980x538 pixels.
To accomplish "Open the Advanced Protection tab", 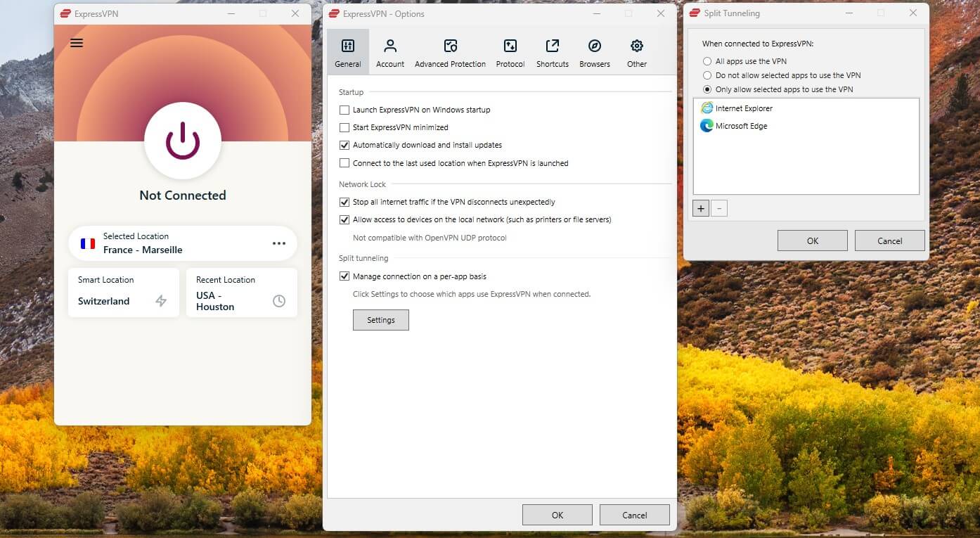I will (x=450, y=52).
